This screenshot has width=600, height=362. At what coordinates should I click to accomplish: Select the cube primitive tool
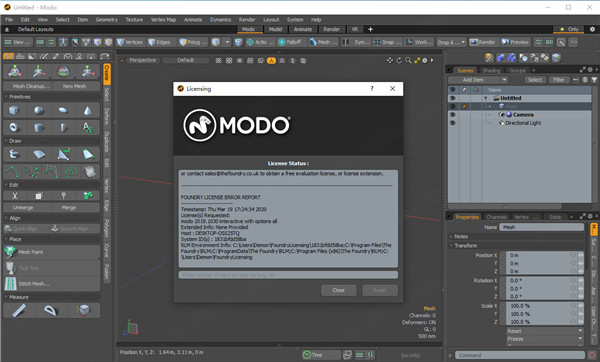(14, 111)
